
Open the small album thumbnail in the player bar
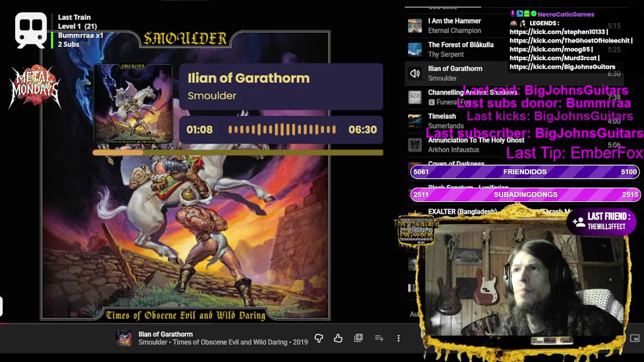(124, 338)
